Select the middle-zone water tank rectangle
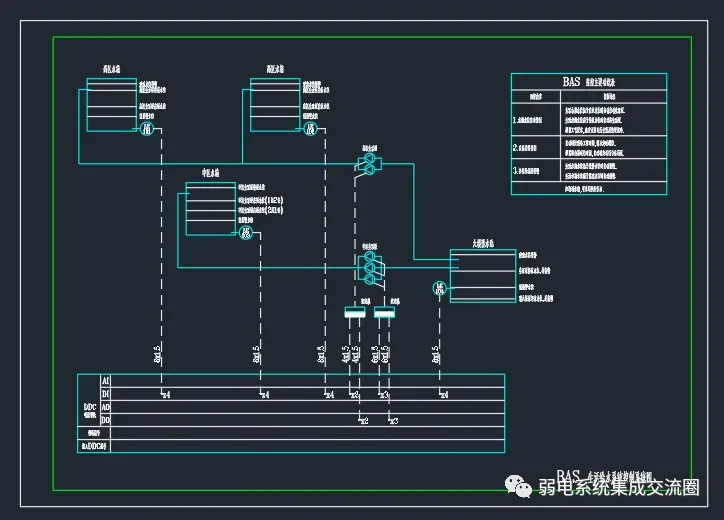This screenshot has width=724, height=520. (211, 209)
